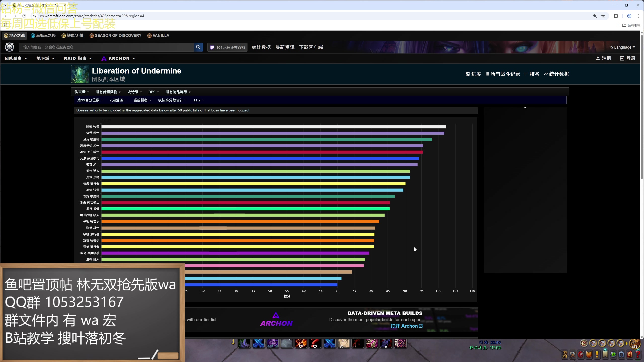Click the browser back arrow
This screenshot has width=644, height=362.
(x=6, y=16)
